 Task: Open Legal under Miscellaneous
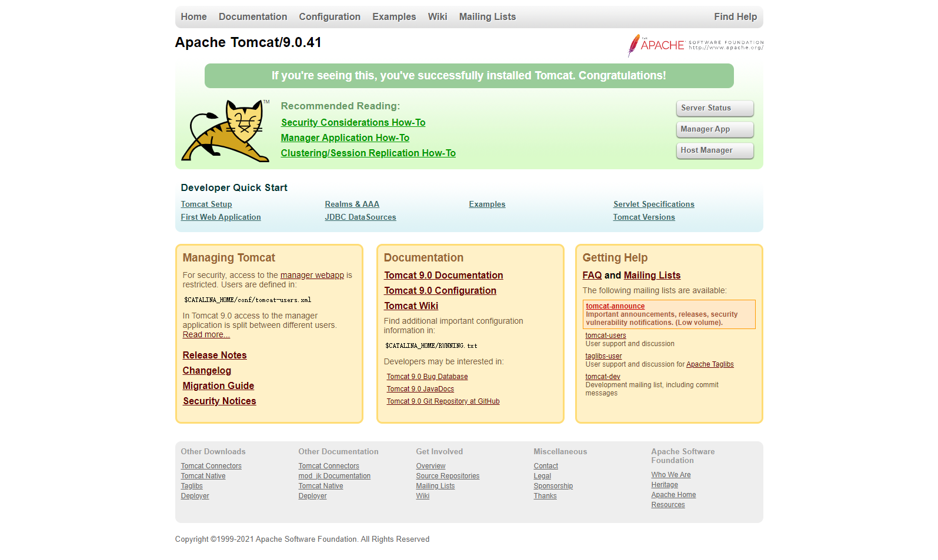(x=542, y=476)
